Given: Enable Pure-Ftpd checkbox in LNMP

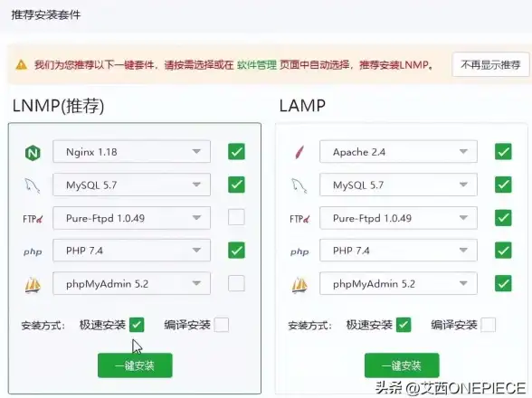Looking at the screenshot, I should pos(236,217).
